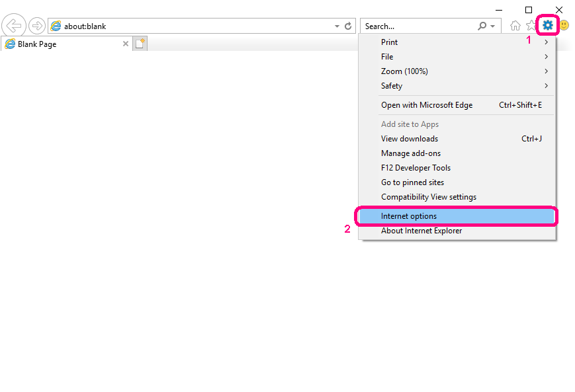Click the Refresh icon in address bar
Screen dimensions: 575x392
pyautogui.click(x=348, y=26)
